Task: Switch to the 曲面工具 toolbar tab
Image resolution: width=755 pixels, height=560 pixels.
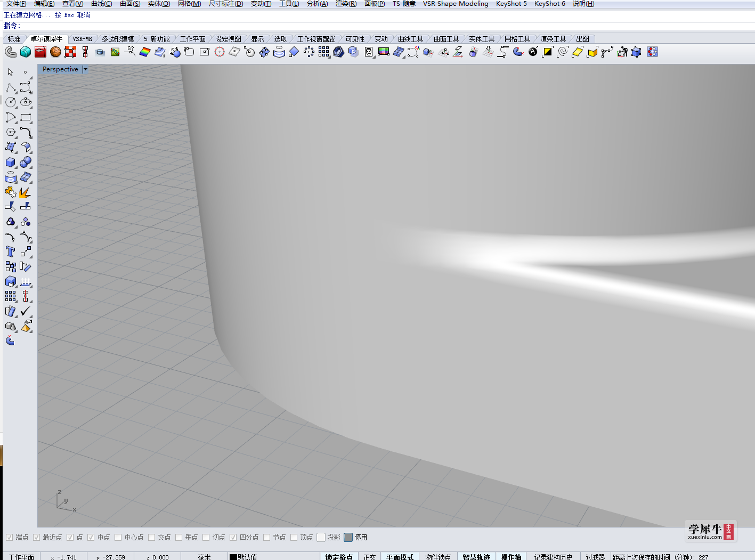Action: click(446, 39)
